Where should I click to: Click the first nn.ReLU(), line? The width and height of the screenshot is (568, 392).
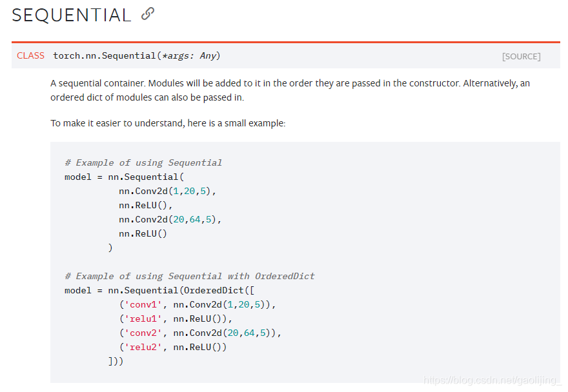(146, 206)
